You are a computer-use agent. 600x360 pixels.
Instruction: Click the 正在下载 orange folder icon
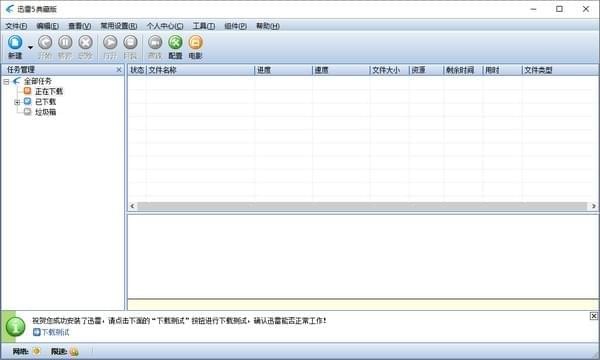coord(27,91)
